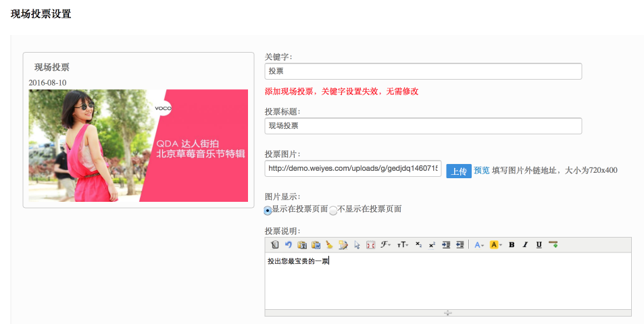Toggle fullscreen editor mode icon
The width and height of the screenshot is (644, 324).
pos(370,245)
